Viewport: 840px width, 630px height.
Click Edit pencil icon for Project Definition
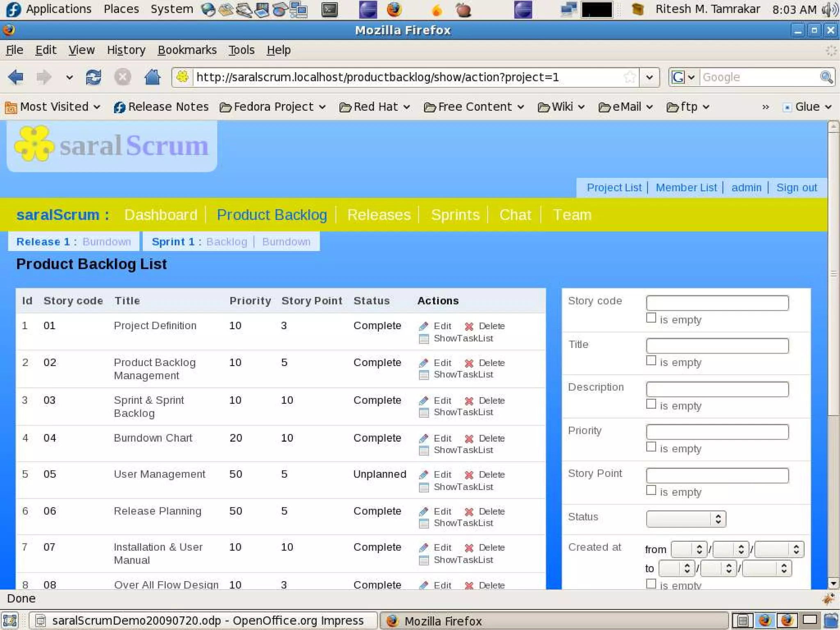click(424, 326)
